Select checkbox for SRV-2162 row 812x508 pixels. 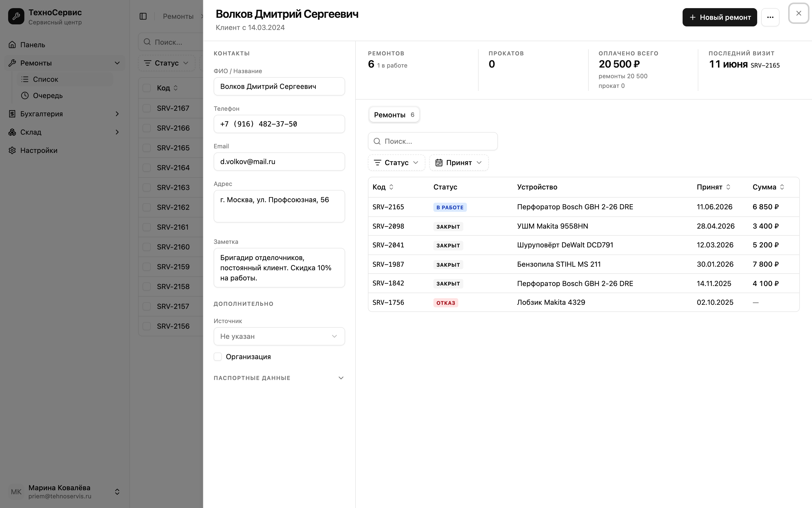click(147, 207)
